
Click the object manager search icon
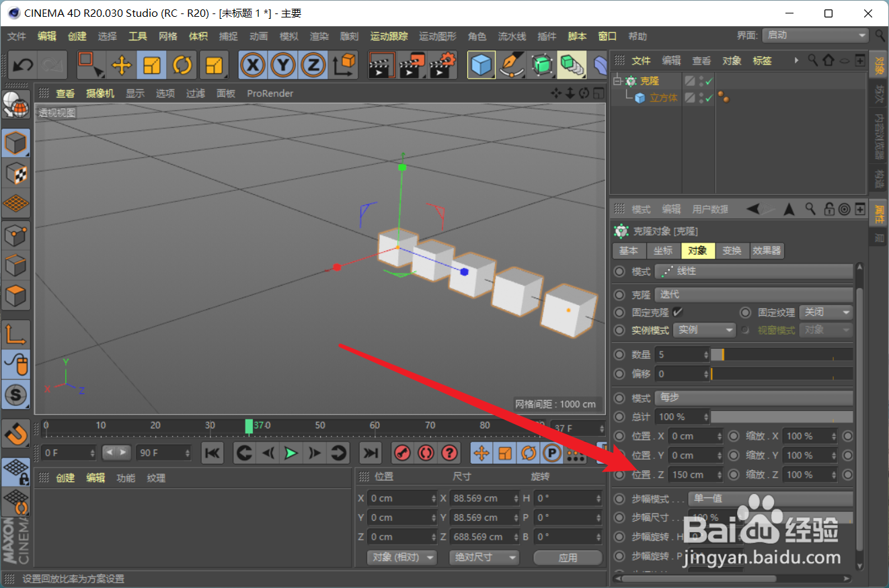[812, 60]
